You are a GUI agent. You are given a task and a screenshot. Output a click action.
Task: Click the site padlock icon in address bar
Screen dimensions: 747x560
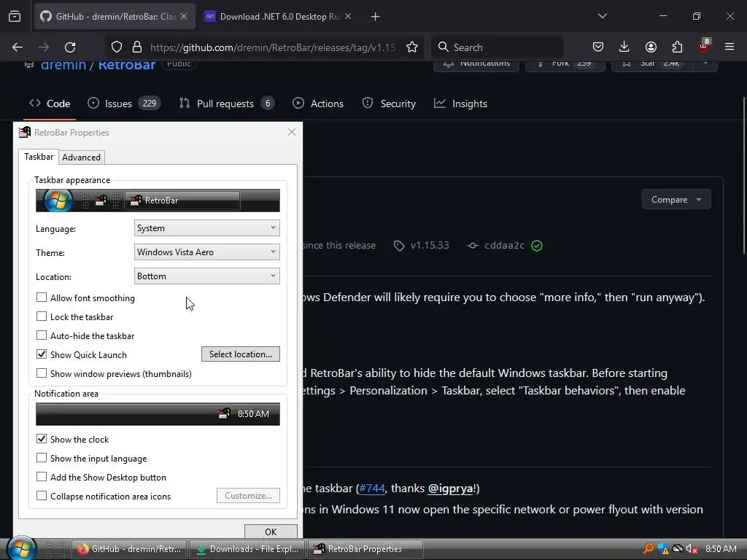tap(137, 47)
